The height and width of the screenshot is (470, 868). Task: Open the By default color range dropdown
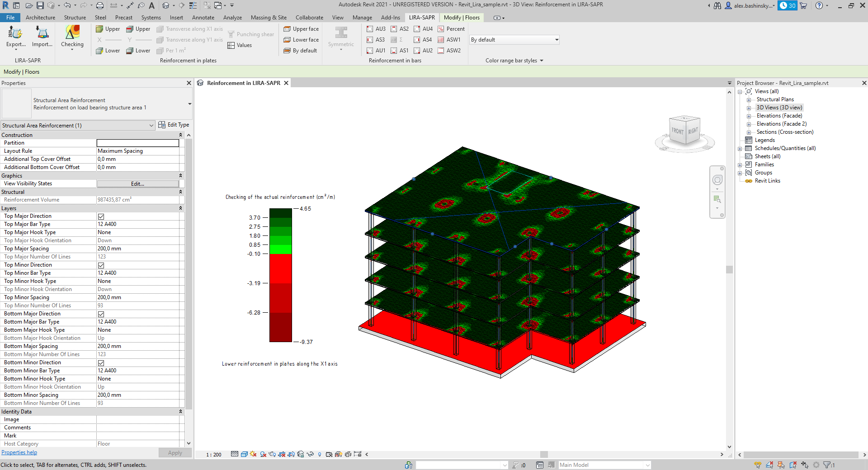pos(514,40)
